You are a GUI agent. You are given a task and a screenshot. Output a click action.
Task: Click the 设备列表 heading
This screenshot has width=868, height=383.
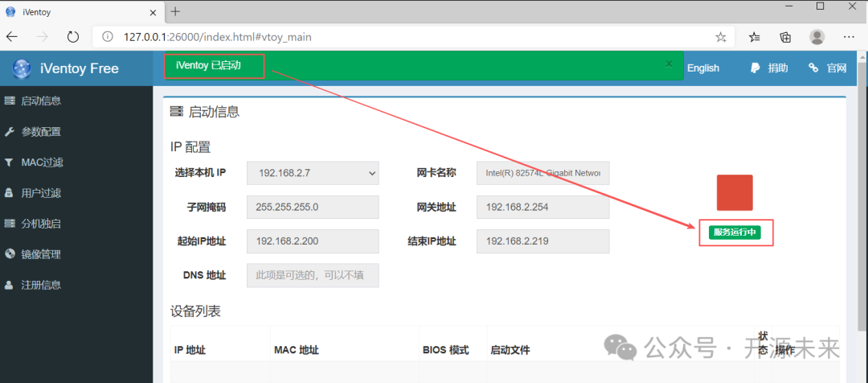coord(195,311)
